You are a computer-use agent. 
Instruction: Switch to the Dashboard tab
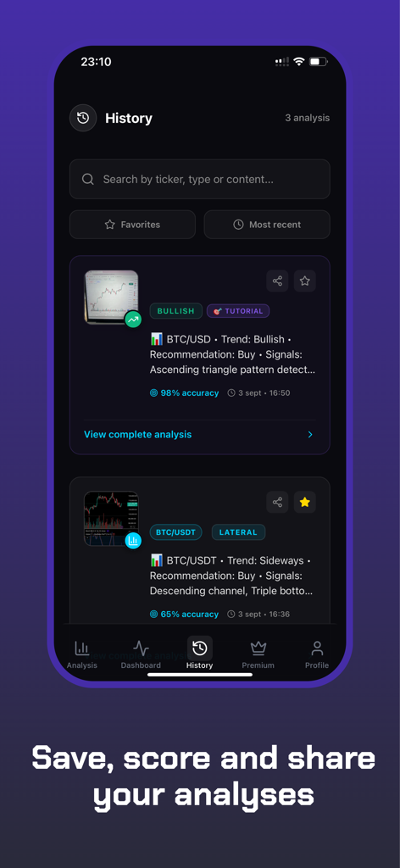[141, 654]
